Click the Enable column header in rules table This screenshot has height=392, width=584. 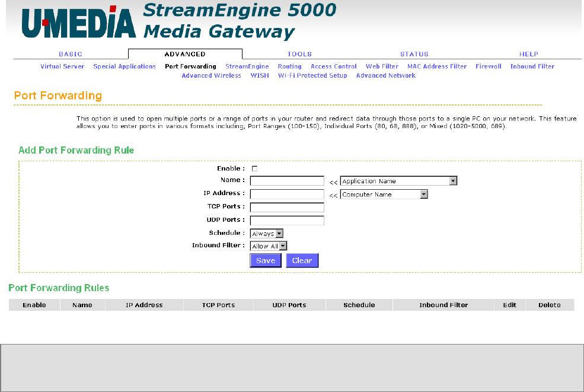click(34, 305)
